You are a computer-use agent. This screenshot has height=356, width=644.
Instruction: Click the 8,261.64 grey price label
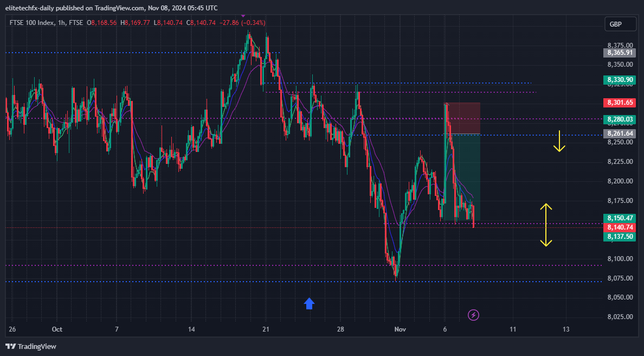coord(620,133)
